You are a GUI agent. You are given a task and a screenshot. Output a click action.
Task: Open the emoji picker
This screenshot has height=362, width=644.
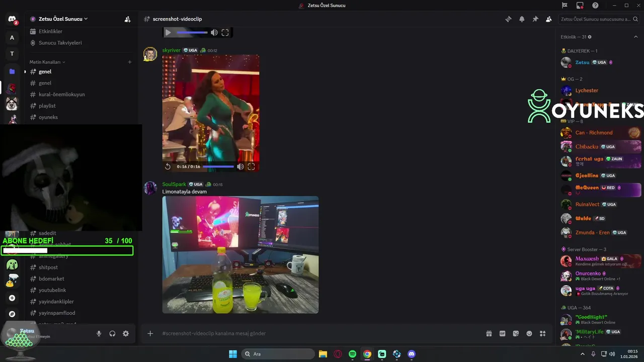click(x=529, y=333)
